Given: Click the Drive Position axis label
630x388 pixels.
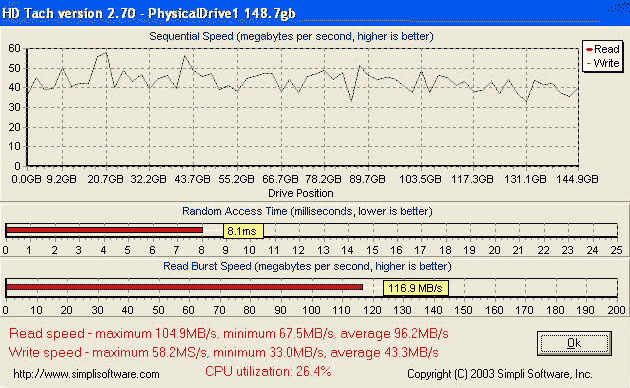Looking at the screenshot, I should (x=301, y=193).
